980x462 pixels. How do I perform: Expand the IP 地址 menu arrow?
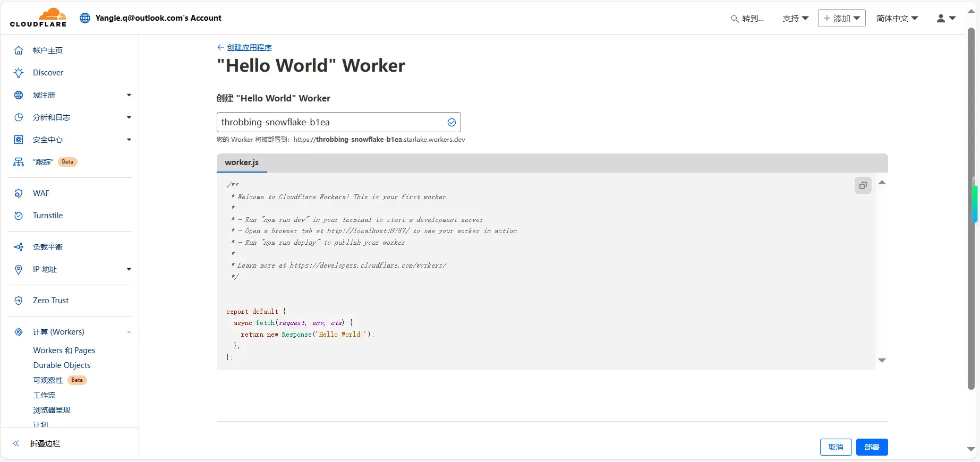[129, 269]
